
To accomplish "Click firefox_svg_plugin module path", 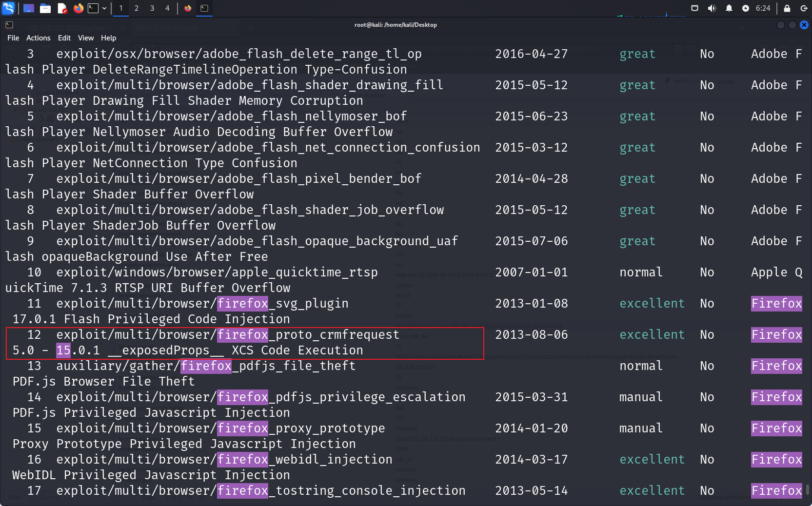I will (x=202, y=303).
